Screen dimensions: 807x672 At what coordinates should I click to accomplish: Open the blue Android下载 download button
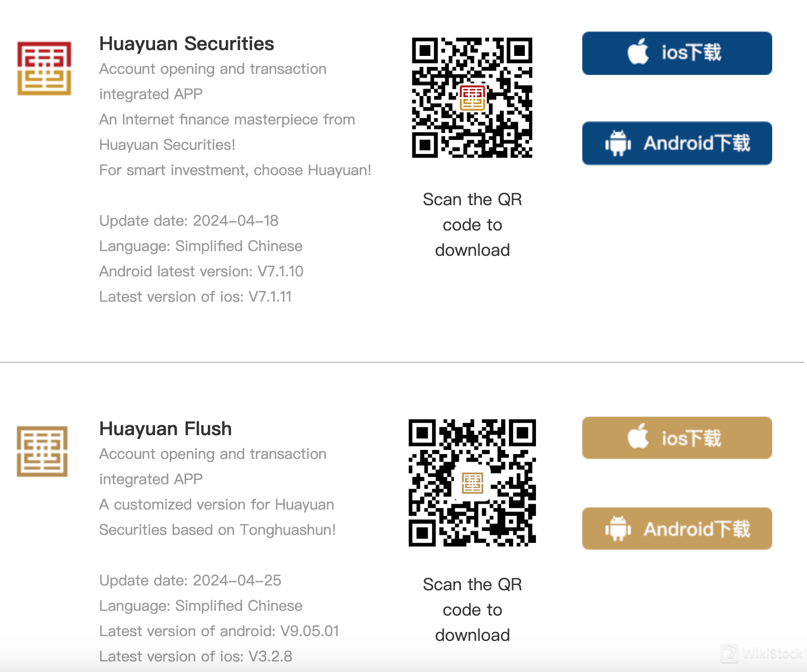tap(677, 143)
